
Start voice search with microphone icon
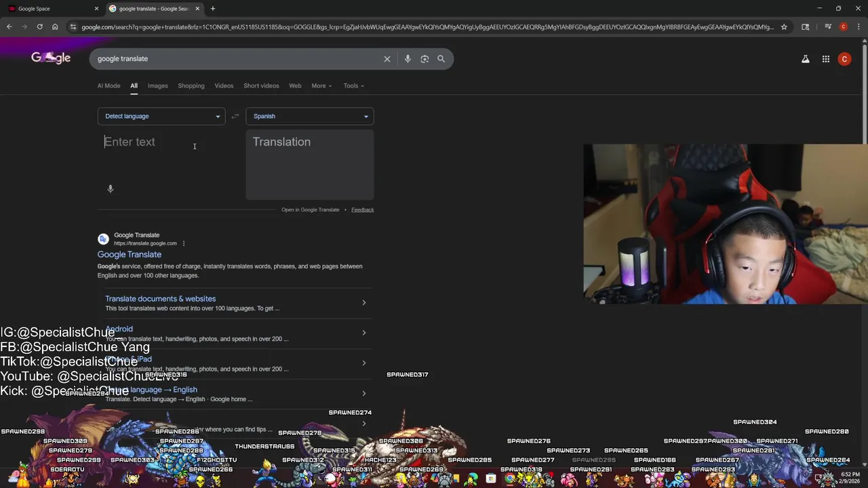tap(408, 59)
